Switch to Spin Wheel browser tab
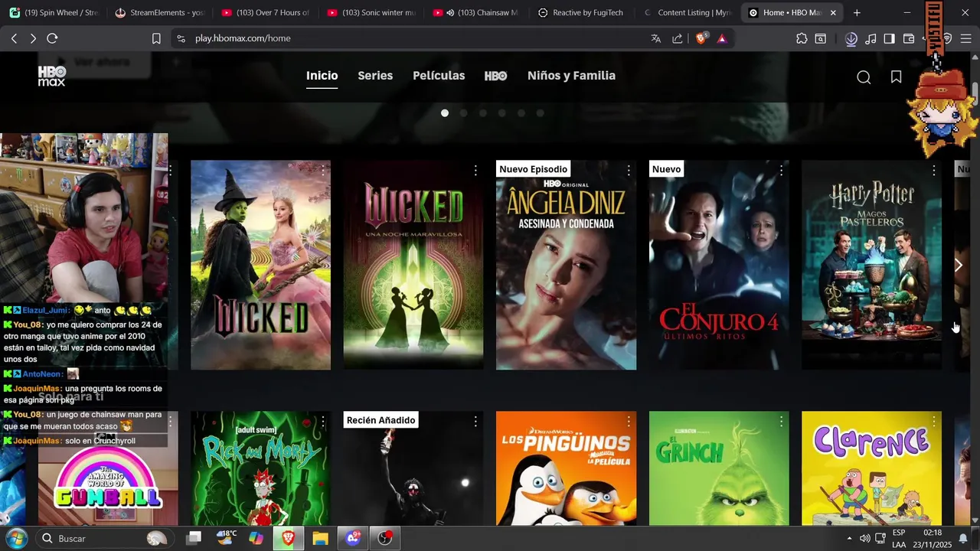 [x=54, y=13]
